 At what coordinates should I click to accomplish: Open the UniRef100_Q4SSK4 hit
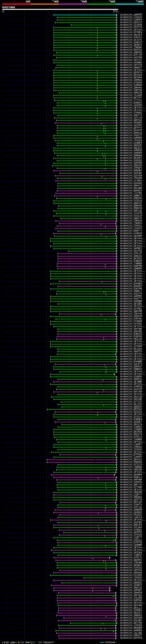[131, 552]
